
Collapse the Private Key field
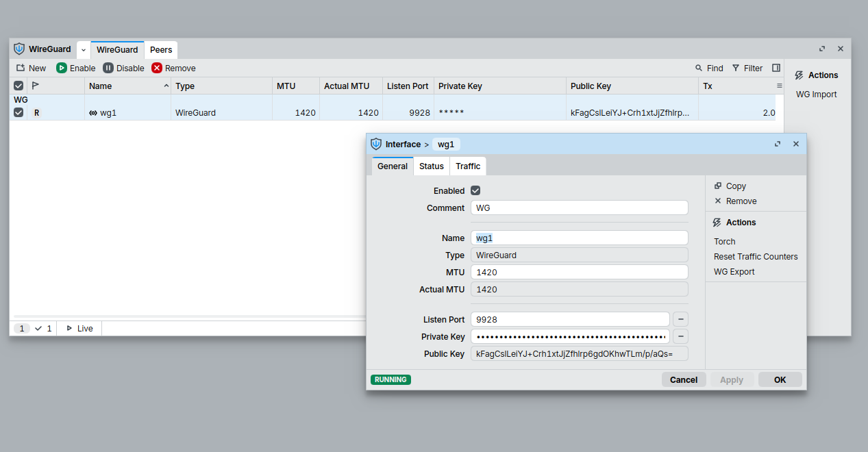(x=680, y=336)
